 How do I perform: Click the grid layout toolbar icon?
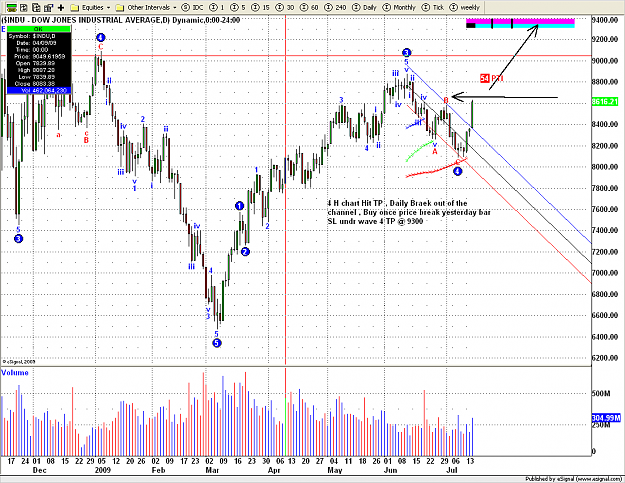pos(49,7)
